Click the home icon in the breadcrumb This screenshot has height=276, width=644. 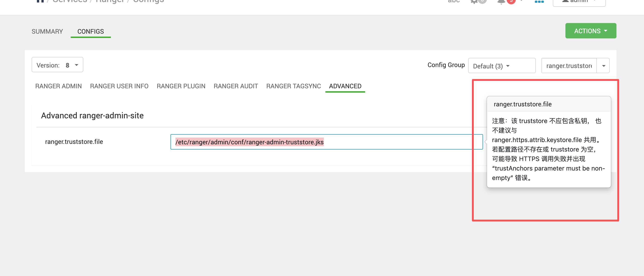[x=40, y=1]
